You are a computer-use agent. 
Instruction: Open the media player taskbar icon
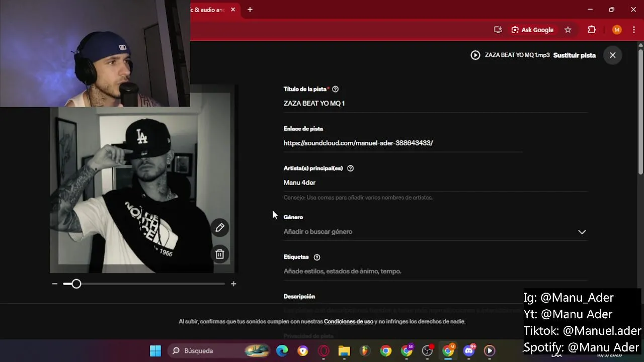click(490, 350)
